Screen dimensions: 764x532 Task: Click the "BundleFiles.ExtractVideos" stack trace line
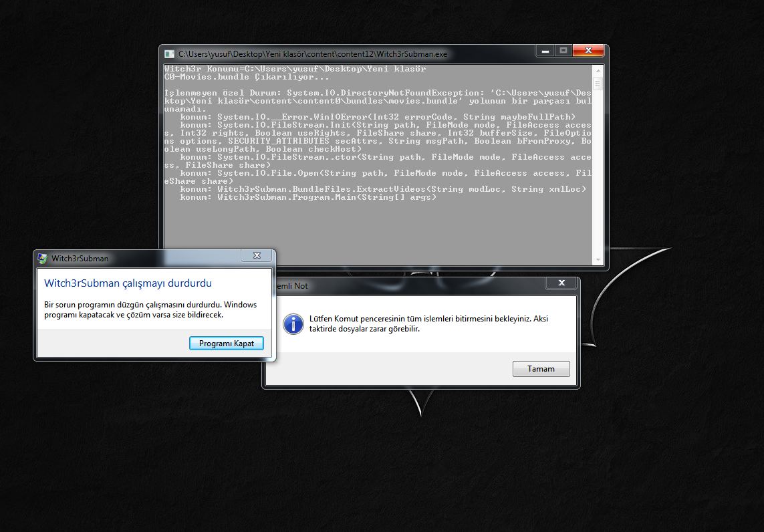click(x=383, y=189)
